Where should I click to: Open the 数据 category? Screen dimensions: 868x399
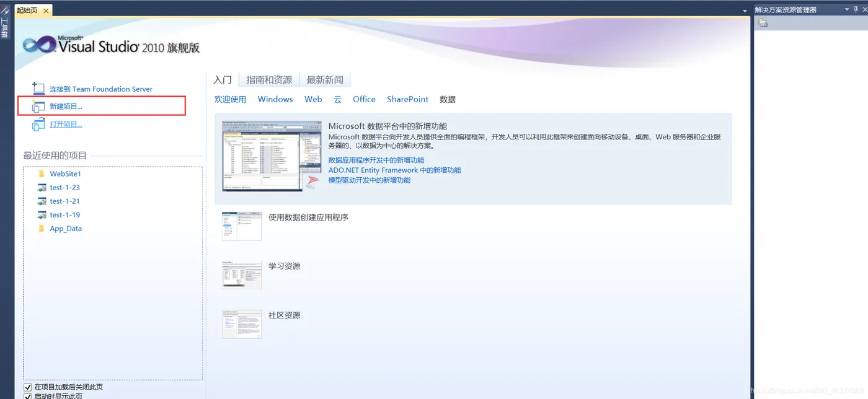click(x=448, y=99)
